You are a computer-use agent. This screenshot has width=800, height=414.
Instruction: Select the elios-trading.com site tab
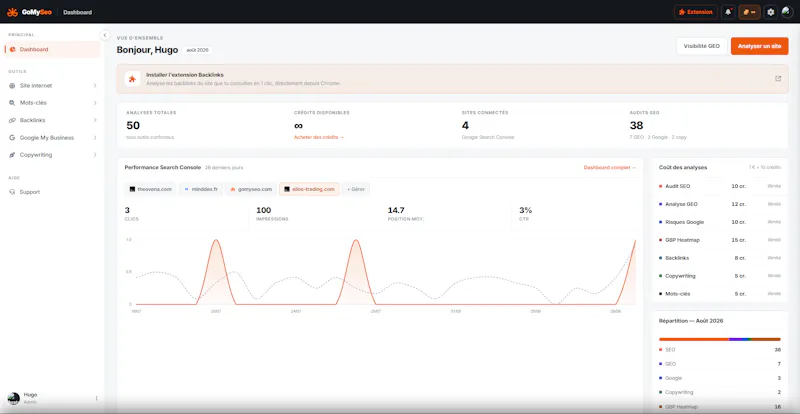pyautogui.click(x=309, y=189)
